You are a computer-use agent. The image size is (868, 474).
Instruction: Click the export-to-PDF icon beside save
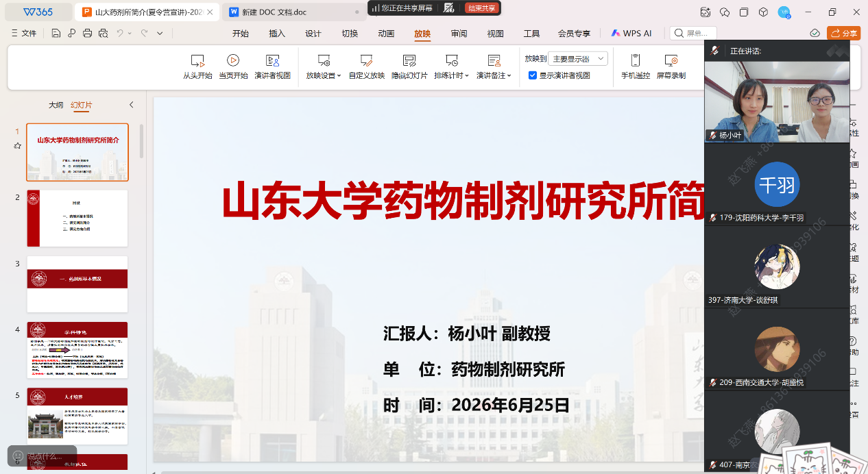pyautogui.click(x=72, y=33)
